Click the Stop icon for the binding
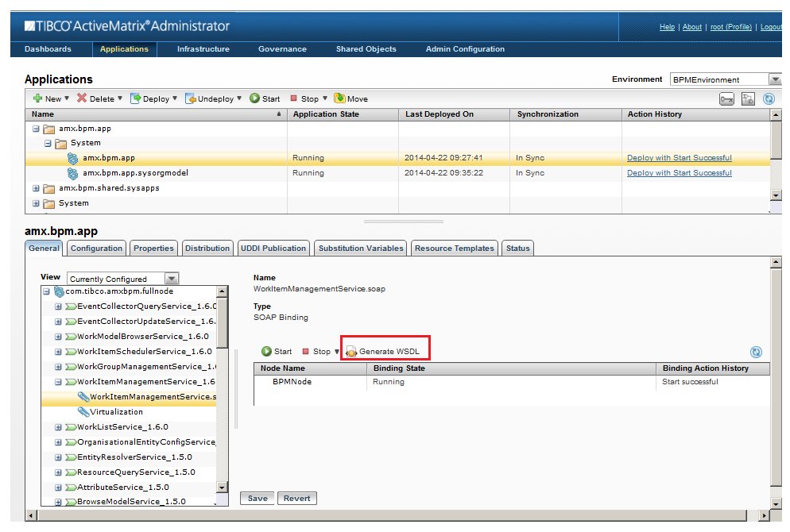 click(x=305, y=351)
